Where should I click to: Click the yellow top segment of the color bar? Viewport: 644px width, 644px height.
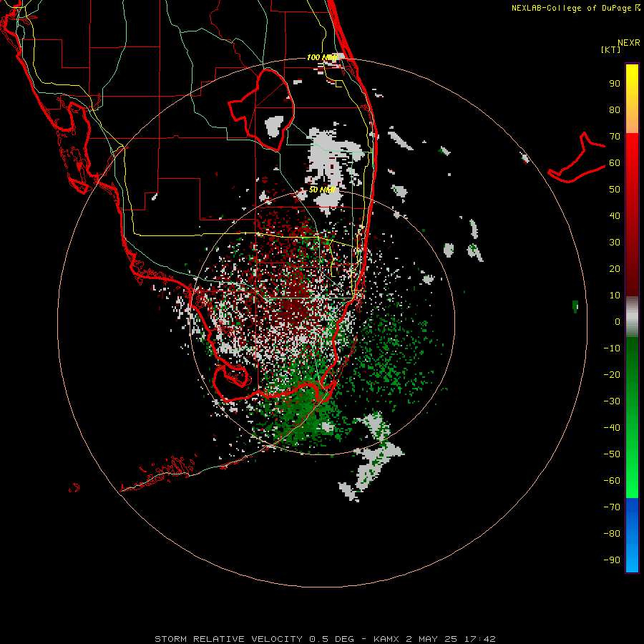click(632, 99)
